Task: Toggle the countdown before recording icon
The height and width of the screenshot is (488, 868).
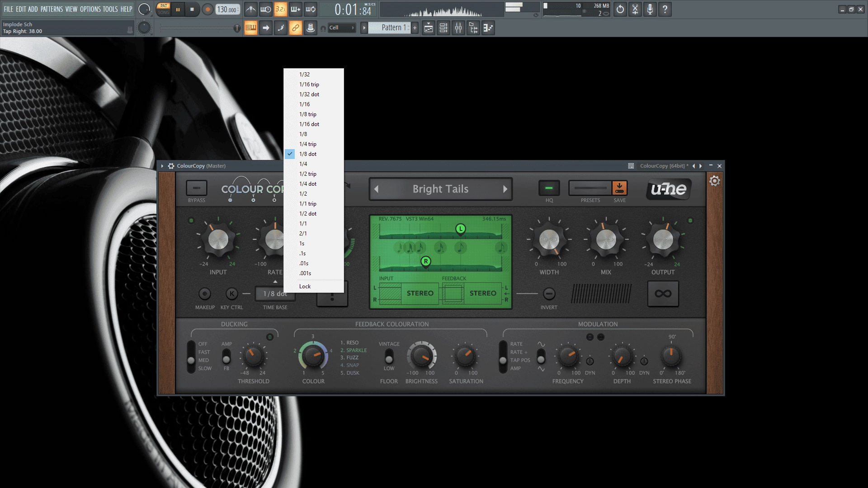Action: (281, 9)
